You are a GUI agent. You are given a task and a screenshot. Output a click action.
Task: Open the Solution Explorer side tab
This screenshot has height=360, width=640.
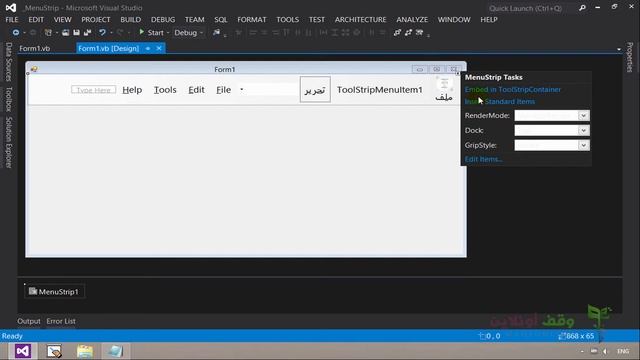coord(9,142)
